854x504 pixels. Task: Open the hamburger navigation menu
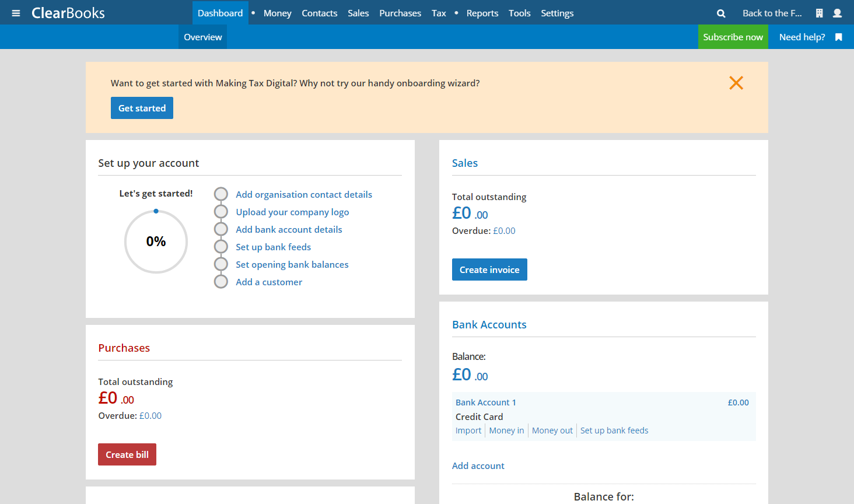(x=16, y=13)
